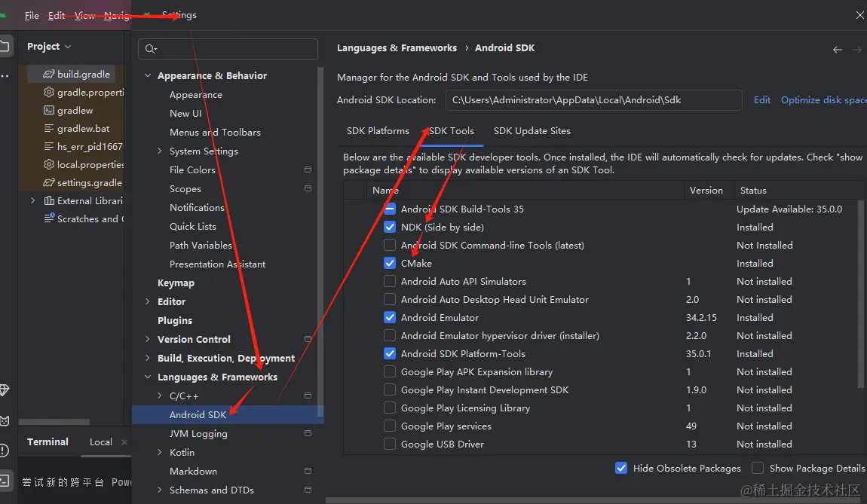This screenshot has height=504, width=867.
Task: Uncheck Android Emulator checkbox
Action: [390, 317]
